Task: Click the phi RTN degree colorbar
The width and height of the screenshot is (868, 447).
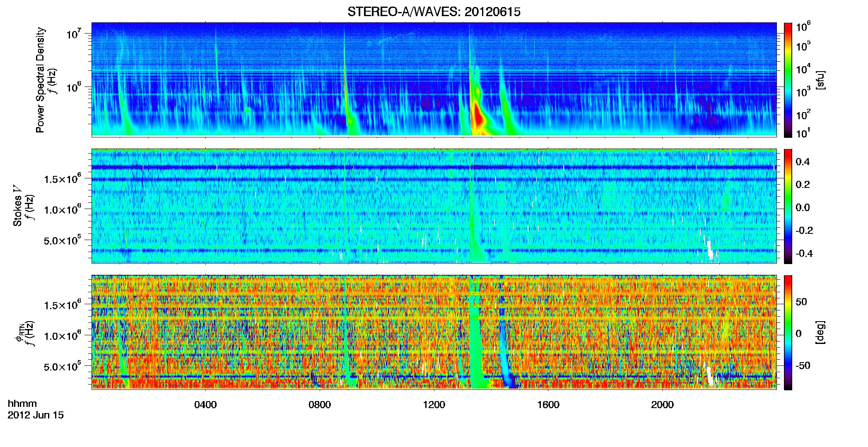Action: (788, 332)
